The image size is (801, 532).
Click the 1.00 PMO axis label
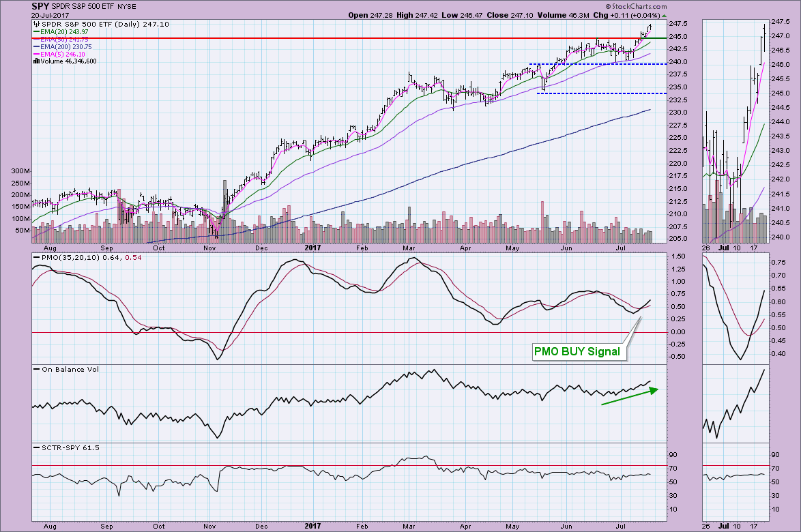[678, 281]
